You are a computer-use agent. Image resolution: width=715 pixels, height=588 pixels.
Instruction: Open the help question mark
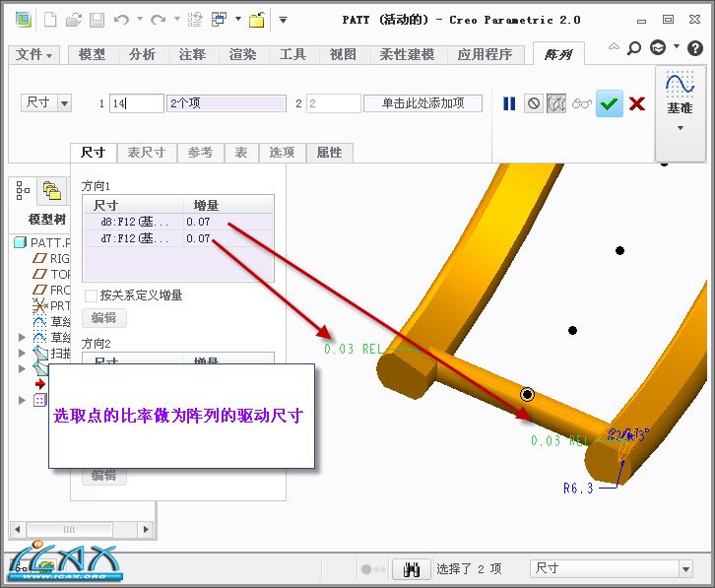pos(695,48)
